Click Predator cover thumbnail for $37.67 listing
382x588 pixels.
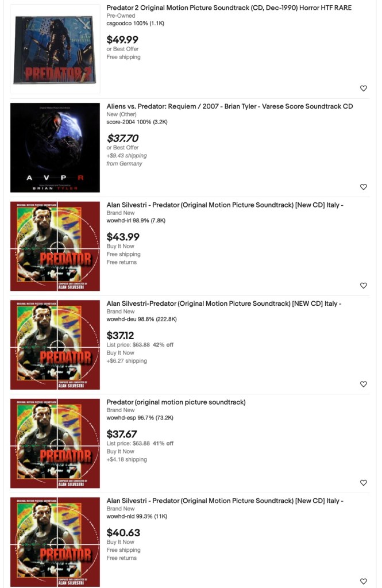(55, 444)
